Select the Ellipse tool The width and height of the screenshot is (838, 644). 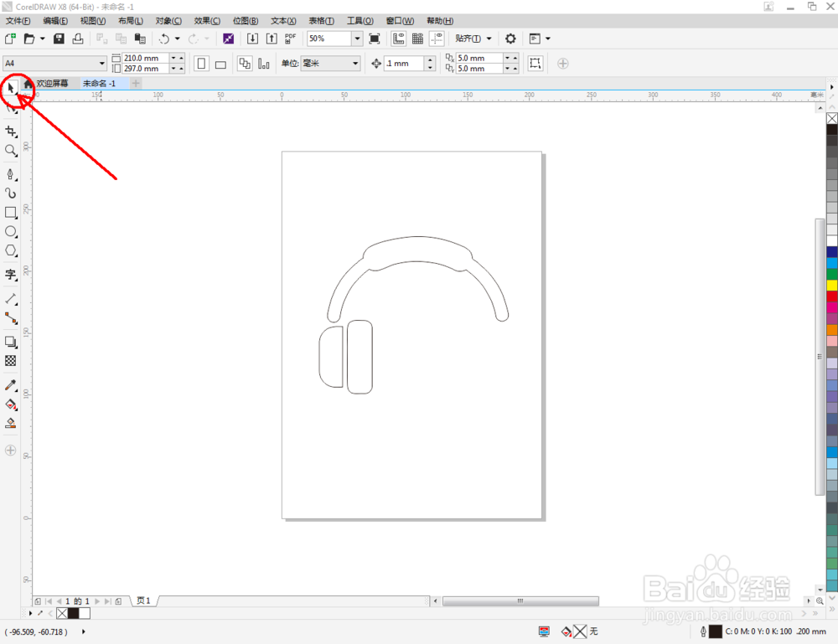coord(11,232)
